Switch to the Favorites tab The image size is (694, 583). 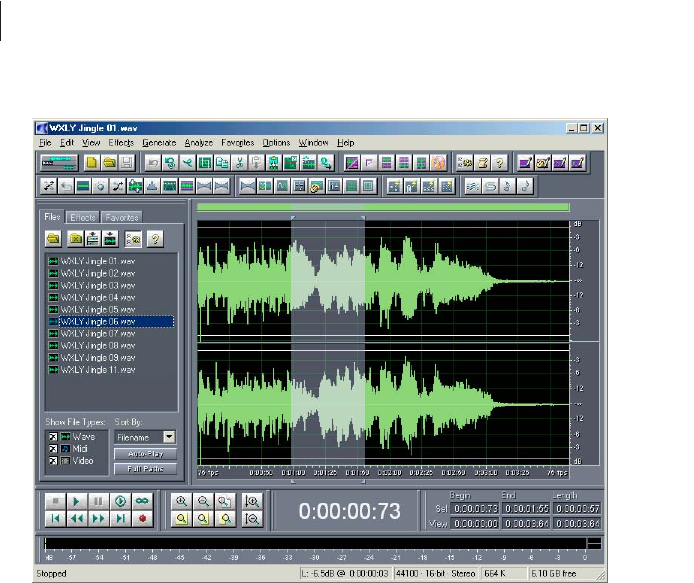coord(121,217)
